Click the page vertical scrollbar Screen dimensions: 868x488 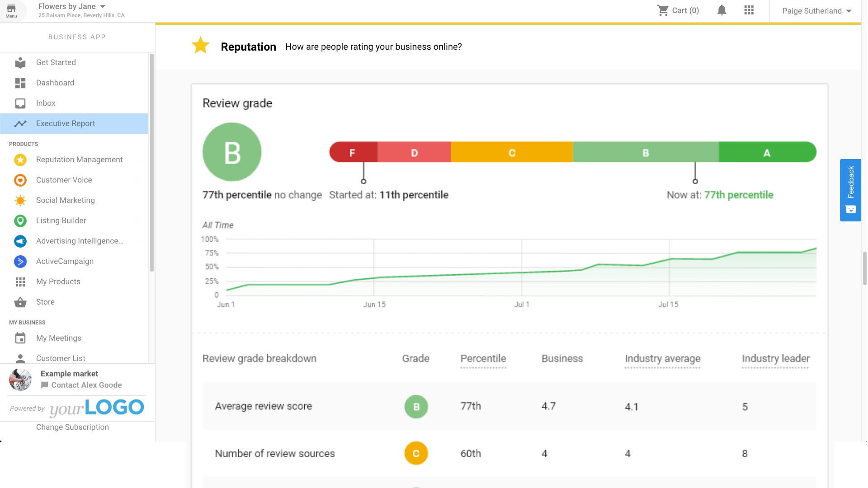pyautogui.click(x=864, y=268)
